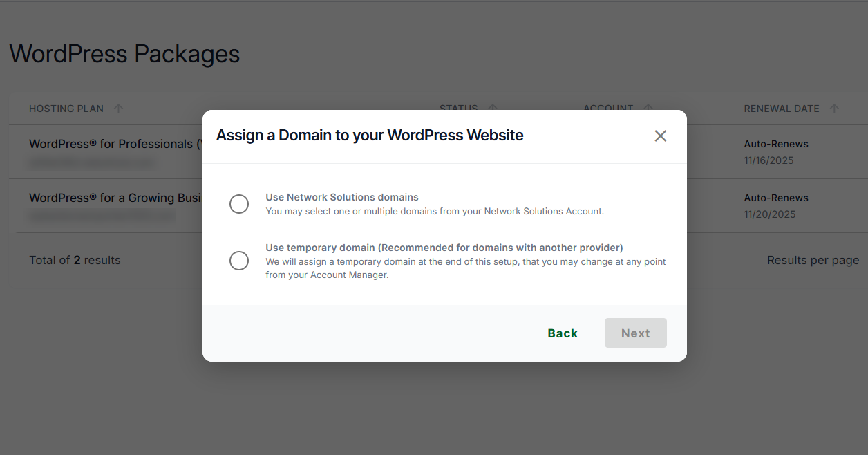Sort table by the Renewal Date column arrow
The image size is (868, 455).
point(834,108)
